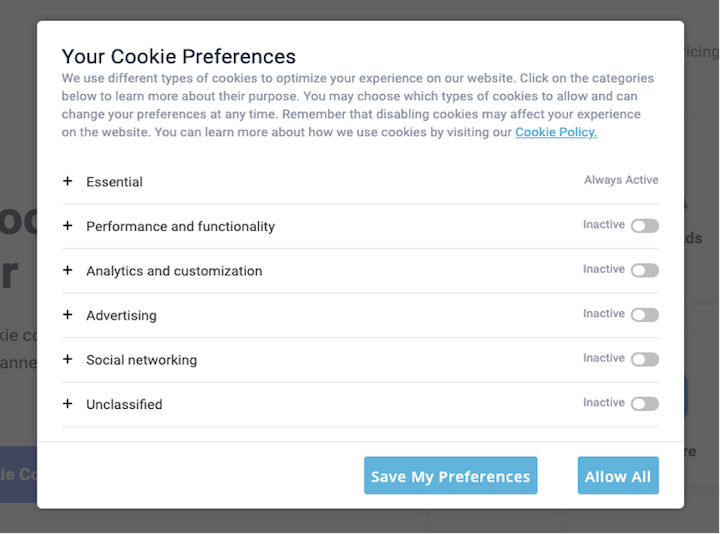Expand Performance and functionality plus icon
The height and width of the screenshot is (534, 720).
pyautogui.click(x=68, y=226)
